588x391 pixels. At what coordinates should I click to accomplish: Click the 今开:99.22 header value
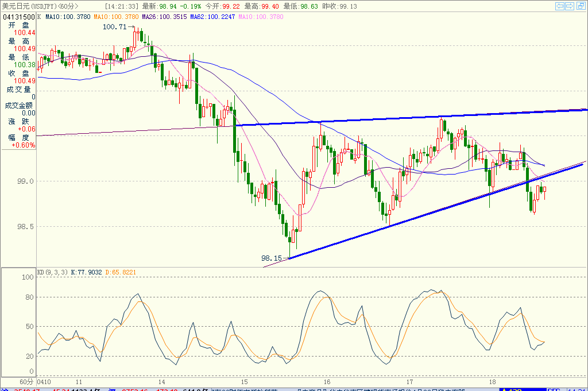coord(222,6)
